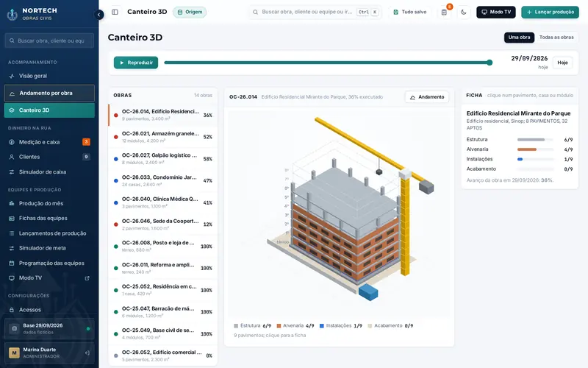Select obra OC-26.033 Condomínio
The width and height of the screenshot is (588, 368).
point(162,180)
